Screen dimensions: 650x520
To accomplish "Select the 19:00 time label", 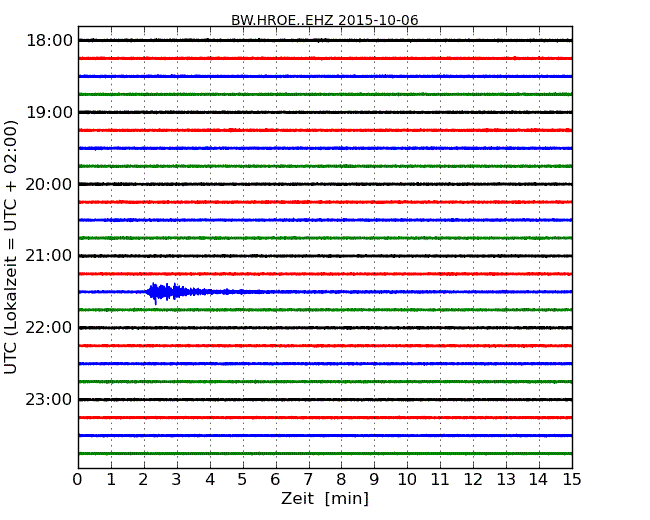I will pos(49,112).
